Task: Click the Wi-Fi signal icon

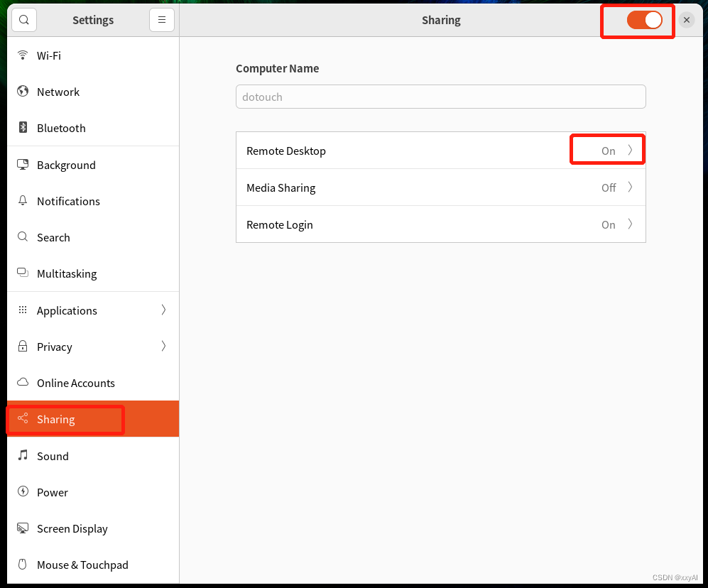Action: click(x=23, y=55)
